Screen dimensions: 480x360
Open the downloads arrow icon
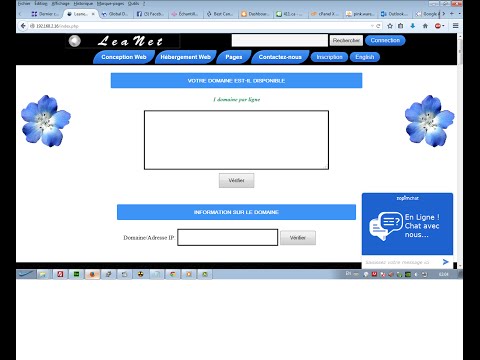coord(413,26)
